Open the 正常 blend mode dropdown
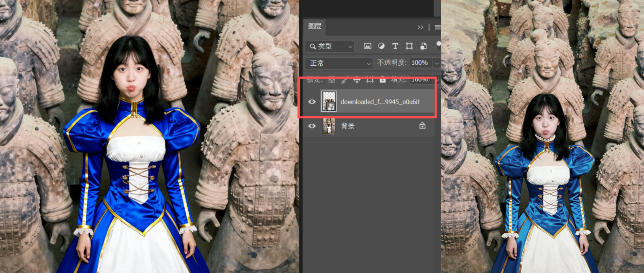 [339, 63]
